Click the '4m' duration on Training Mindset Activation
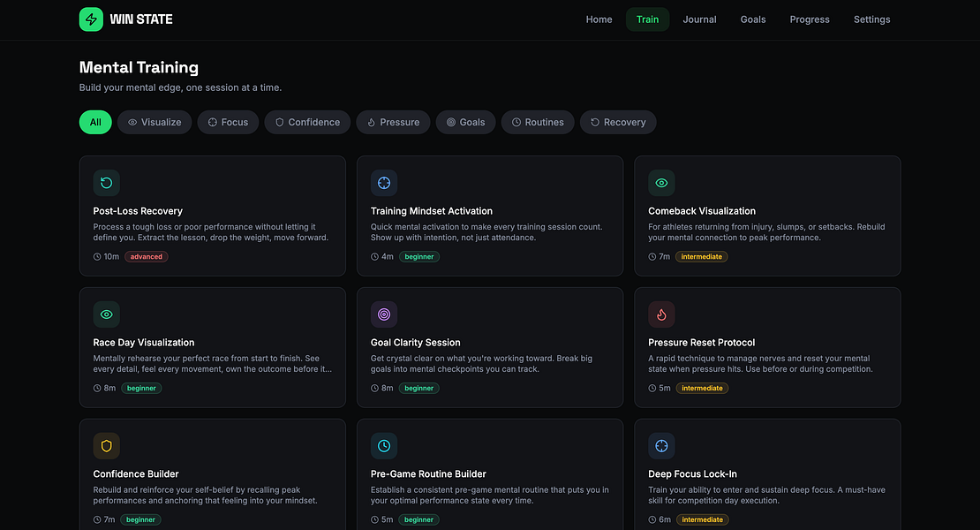The height and width of the screenshot is (530, 980). coord(388,257)
